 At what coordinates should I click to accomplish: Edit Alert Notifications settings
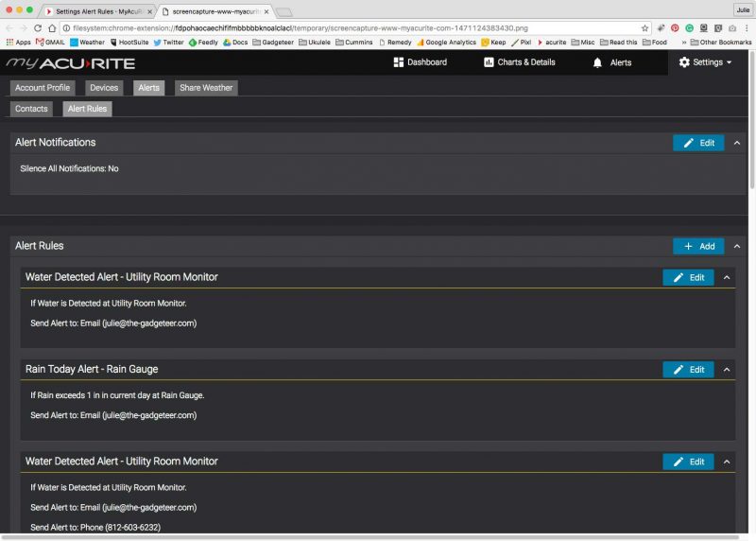[698, 143]
